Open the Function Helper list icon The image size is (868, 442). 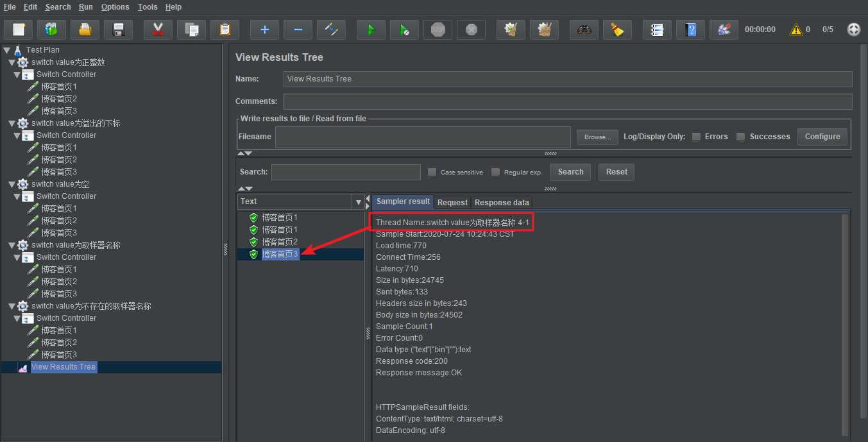pyautogui.click(x=657, y=30)
